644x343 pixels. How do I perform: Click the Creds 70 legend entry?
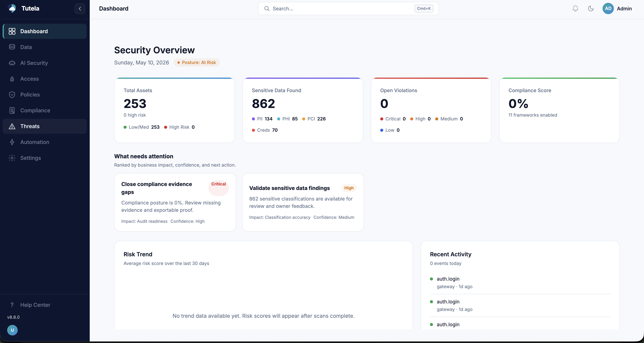[x=265, y=130]
